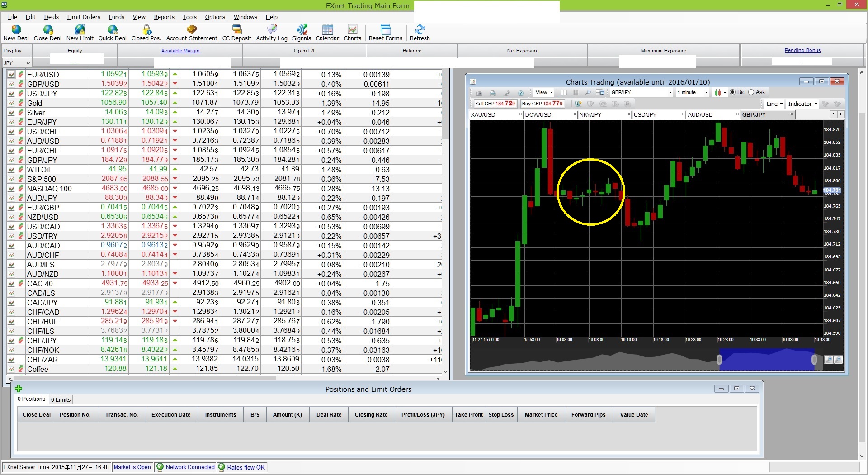Viewport: 868px width, 475px height.
Task: Expand the chart View dropdown
Action: (x=544, y=92)
